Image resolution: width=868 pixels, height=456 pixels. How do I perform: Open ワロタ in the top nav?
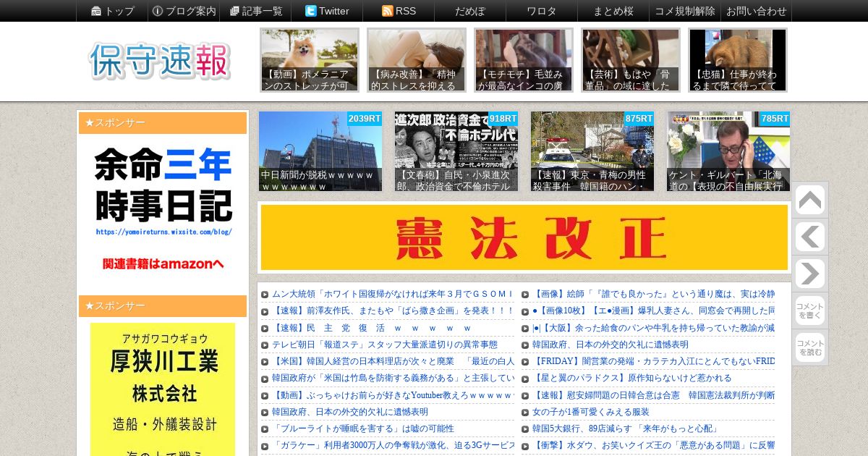click(x=541, y=11)
